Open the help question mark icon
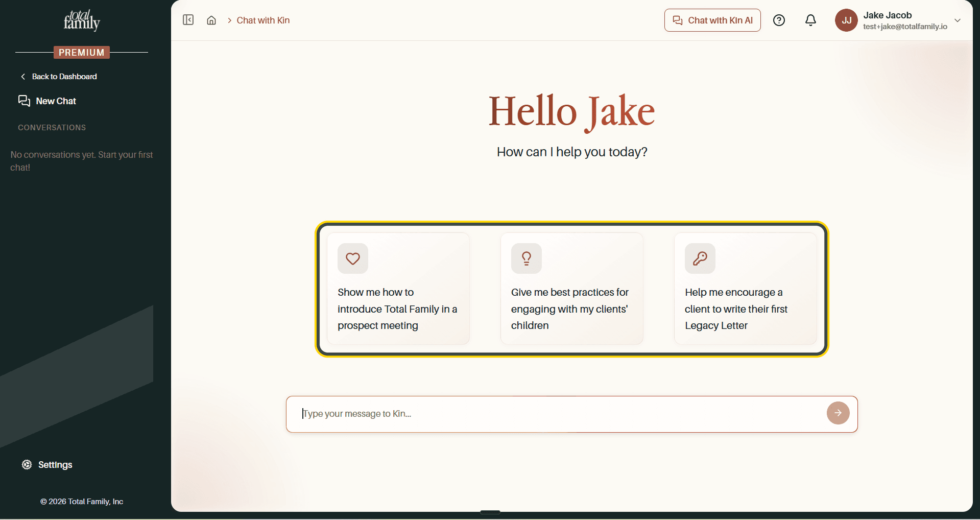Image resolution: width=980 pixels, height=520 pixels. coord(779,20)
